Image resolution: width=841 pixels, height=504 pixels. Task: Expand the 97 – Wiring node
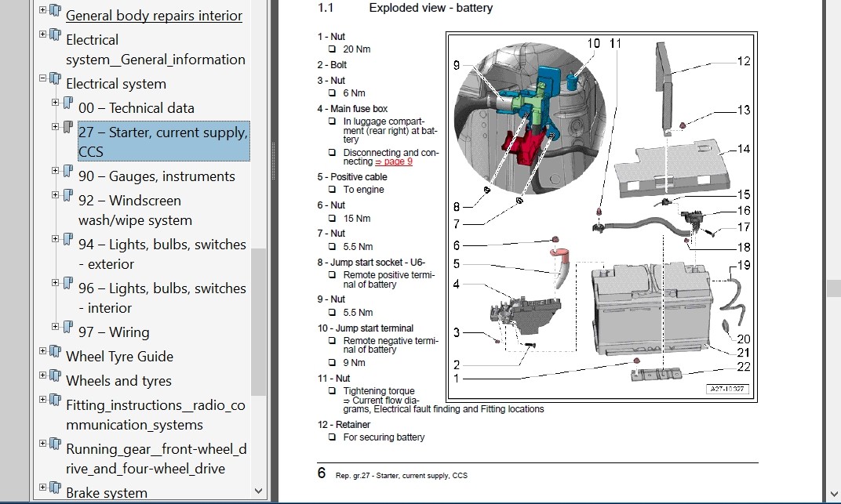(55, 327)
